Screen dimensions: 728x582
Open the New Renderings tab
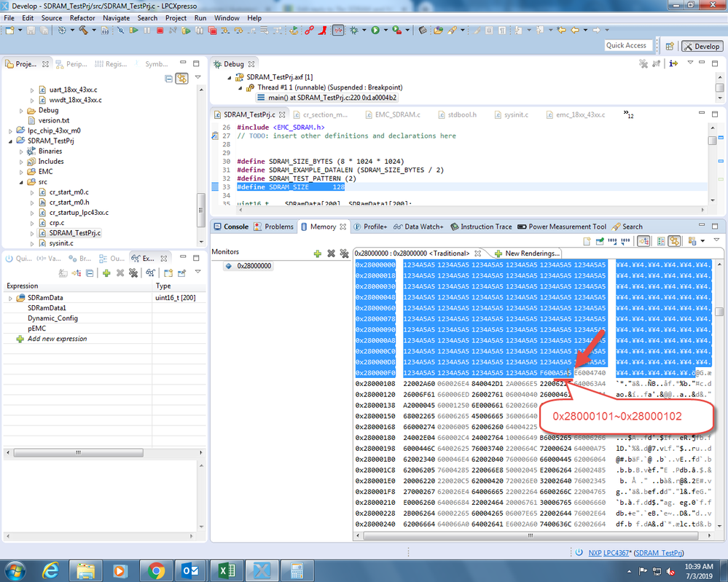[x=528, y=253]
